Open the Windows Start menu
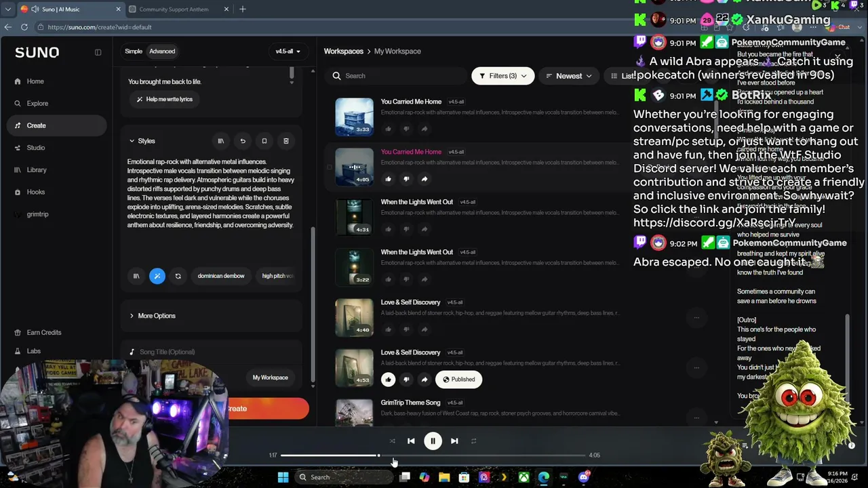The height and width of the screenshot is (488, 868). (x=283, y=477)
